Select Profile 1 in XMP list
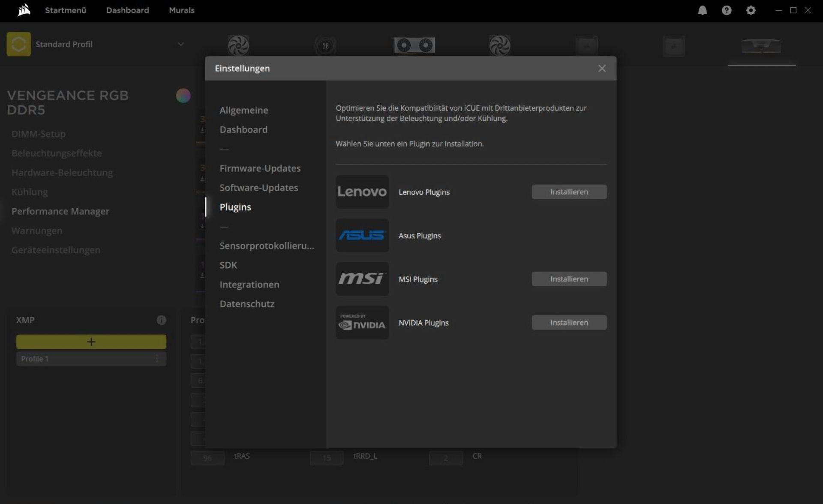Viewport: 823px width, 504px height. pyautogui.click(x=91, y=359)
